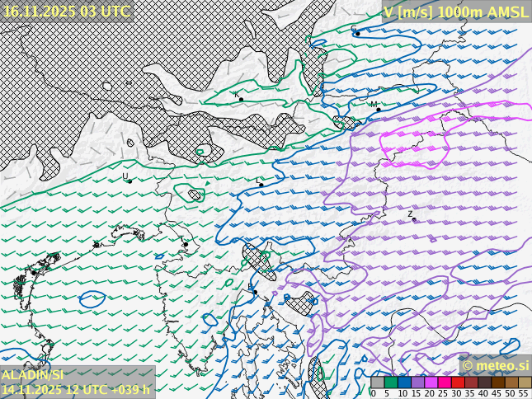532x399 pixels.
Task: Click the Udine marker labeled U
Action: 129,181
